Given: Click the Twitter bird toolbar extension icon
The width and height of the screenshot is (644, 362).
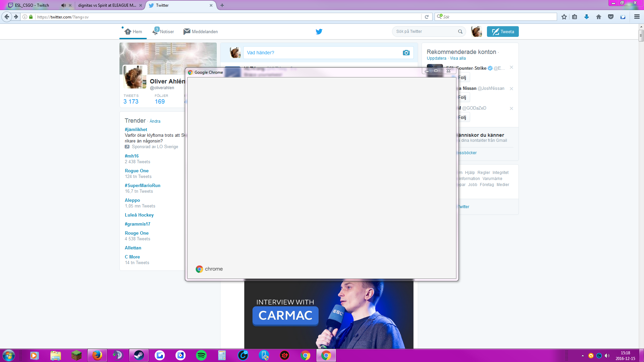Looking at the screenshot, I should pos(623,17).
